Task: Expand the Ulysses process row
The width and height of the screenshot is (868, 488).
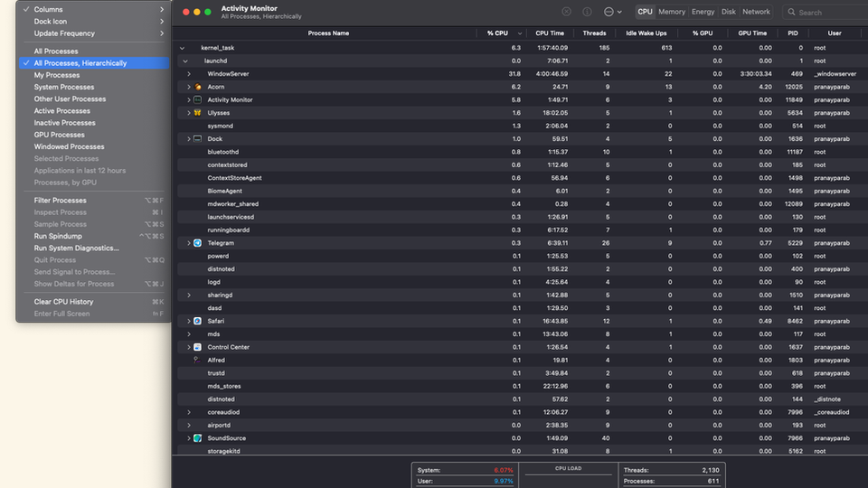Action: (189, 113)
